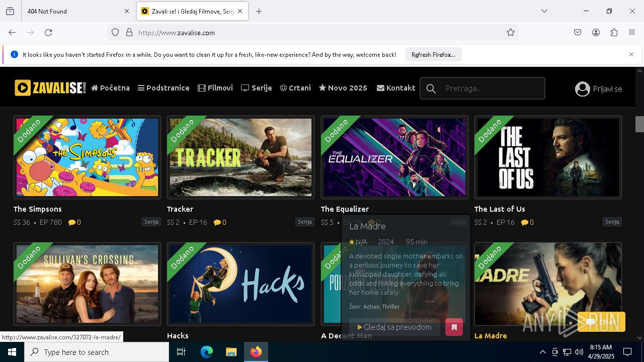Click Serija tag under The Simpsons
This screenshot has width=644, height=362.
click(x=151, y=222)
